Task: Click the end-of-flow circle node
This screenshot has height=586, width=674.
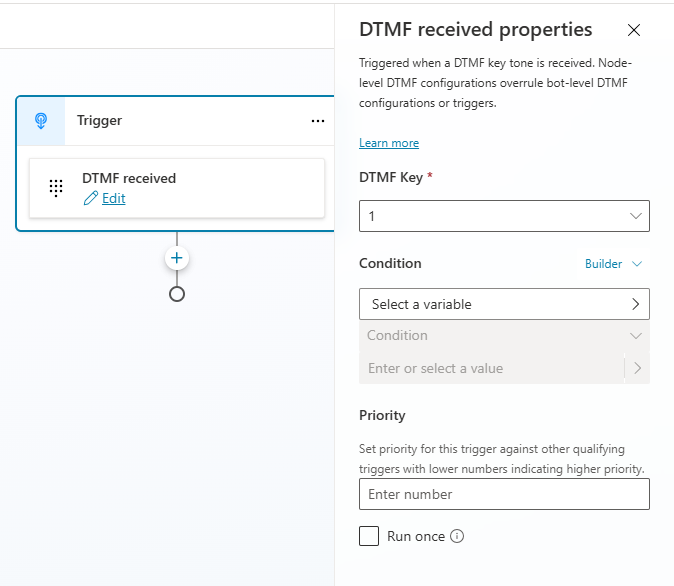Action: [x=177, y=294]
